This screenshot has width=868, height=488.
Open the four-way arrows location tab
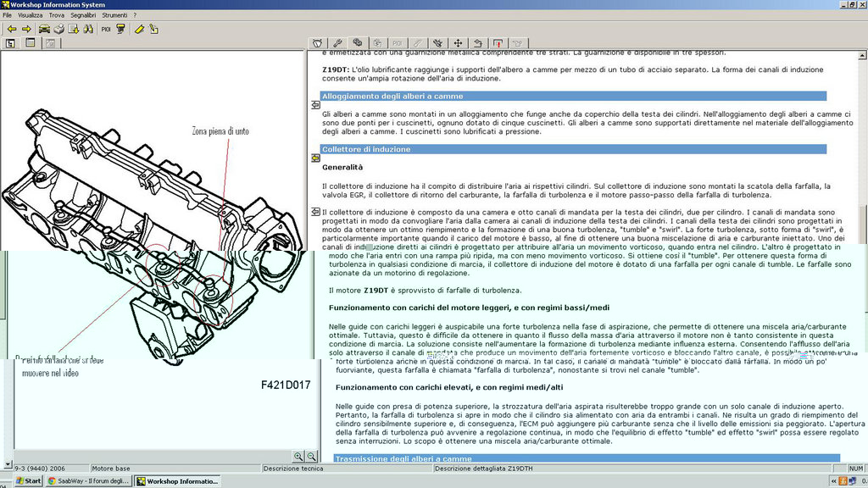coord(458,43)
